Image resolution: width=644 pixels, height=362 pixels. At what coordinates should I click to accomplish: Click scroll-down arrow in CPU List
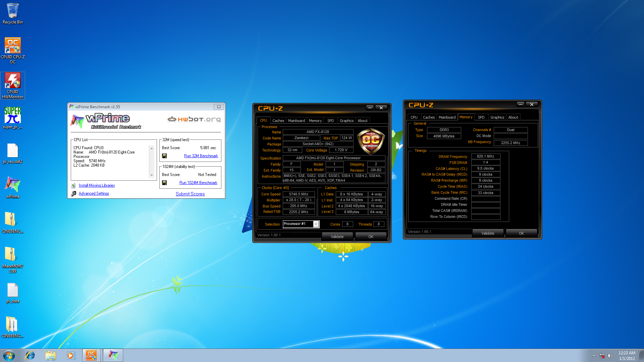[152, 175]
